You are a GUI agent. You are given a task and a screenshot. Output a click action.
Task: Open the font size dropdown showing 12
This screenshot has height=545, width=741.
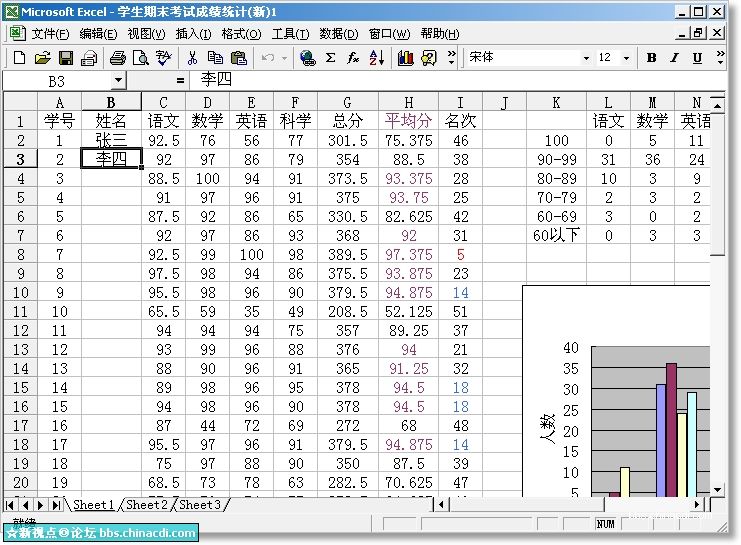(x=629, y=58)
